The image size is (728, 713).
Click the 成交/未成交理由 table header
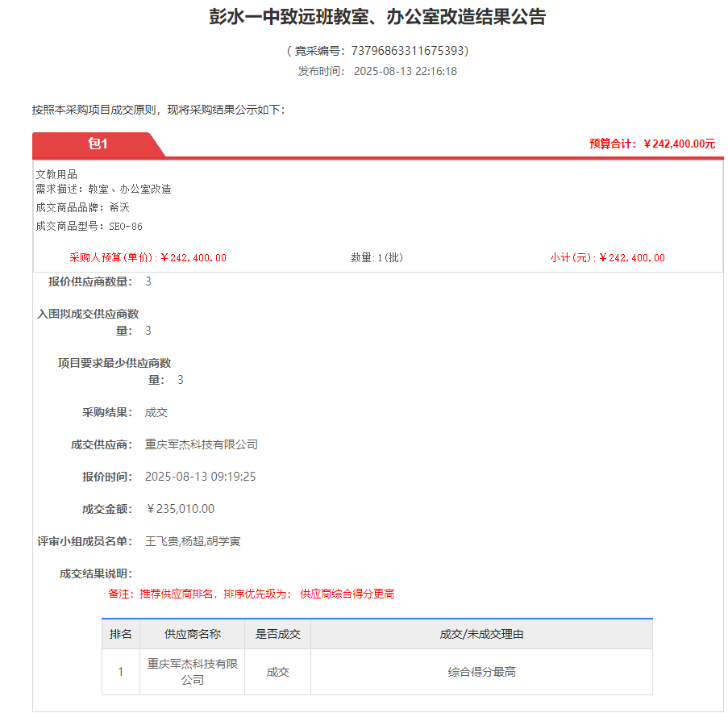click(x=481, y=634)
